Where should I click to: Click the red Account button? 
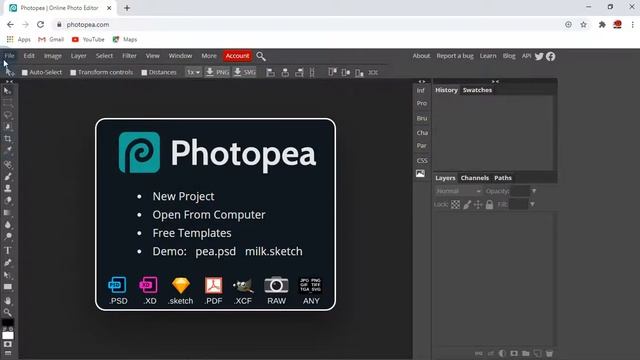(237, 56)
